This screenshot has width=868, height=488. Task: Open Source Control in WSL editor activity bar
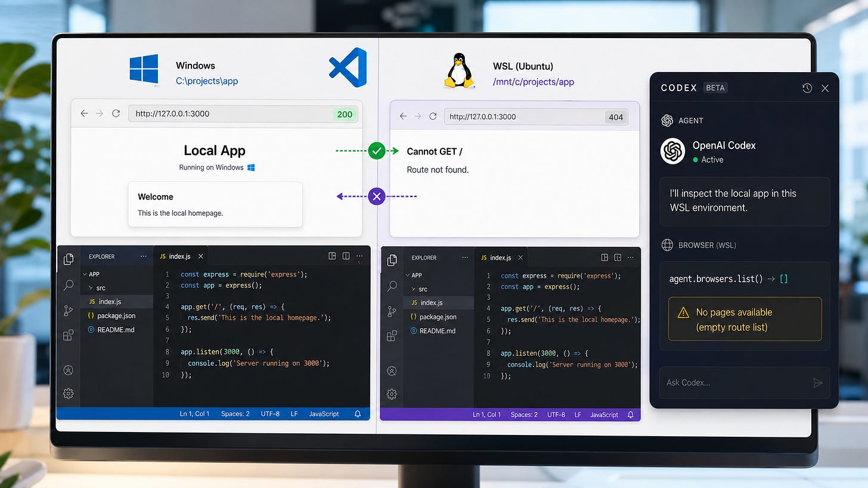392,311
